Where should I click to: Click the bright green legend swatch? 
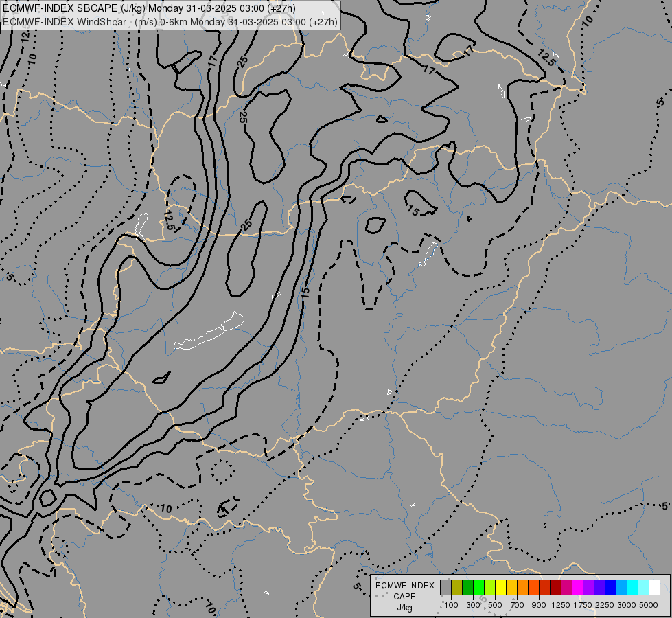(478, 587)
